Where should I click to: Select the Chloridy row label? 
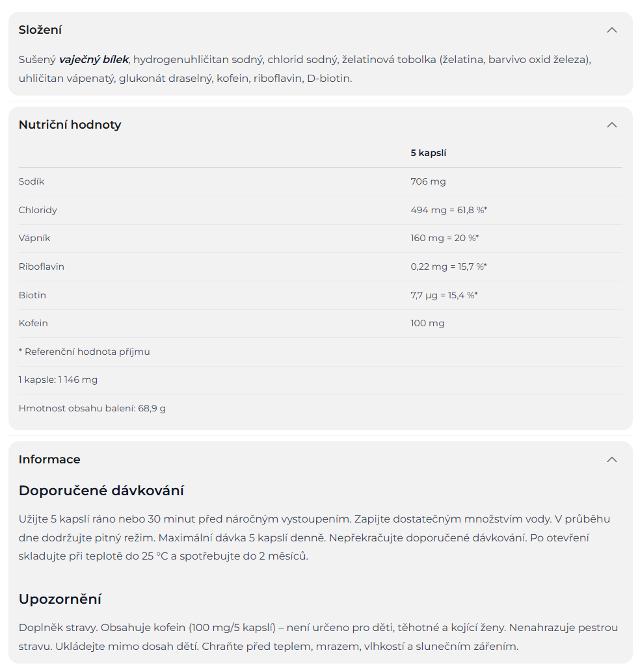pos(38,210)
